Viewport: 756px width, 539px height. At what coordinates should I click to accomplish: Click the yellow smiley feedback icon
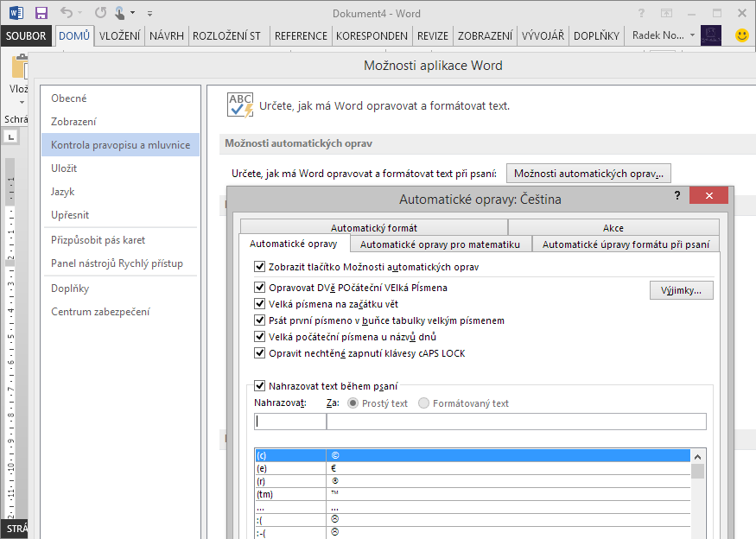tap(741, 35)
